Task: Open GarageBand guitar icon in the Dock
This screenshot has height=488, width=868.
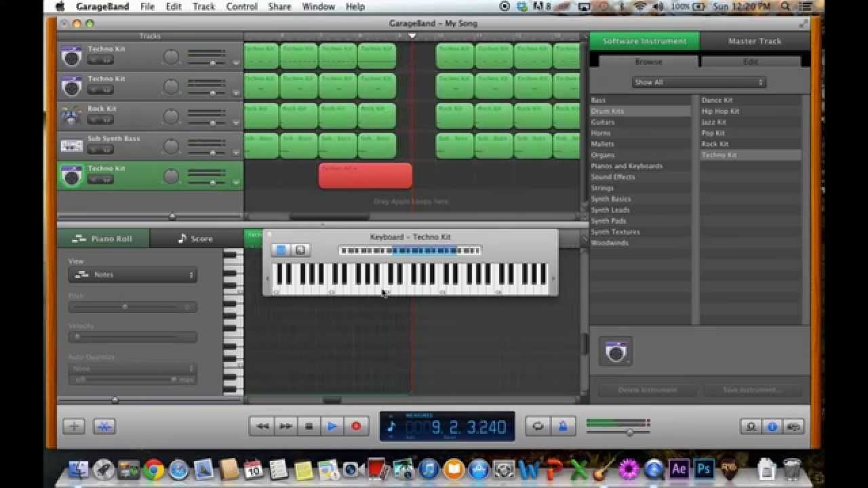Action: [604, 469]
